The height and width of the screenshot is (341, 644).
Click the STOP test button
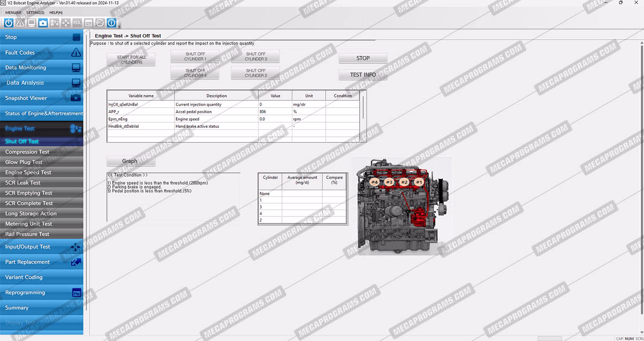tap(363, 58)
